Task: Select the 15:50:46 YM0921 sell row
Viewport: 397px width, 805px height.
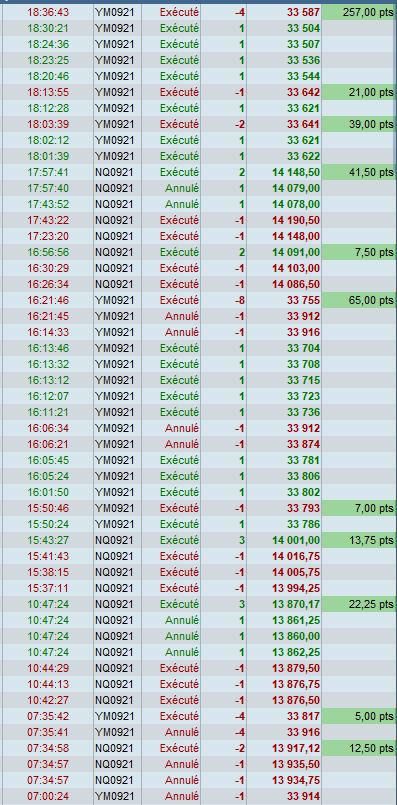Action: point(199,508)
